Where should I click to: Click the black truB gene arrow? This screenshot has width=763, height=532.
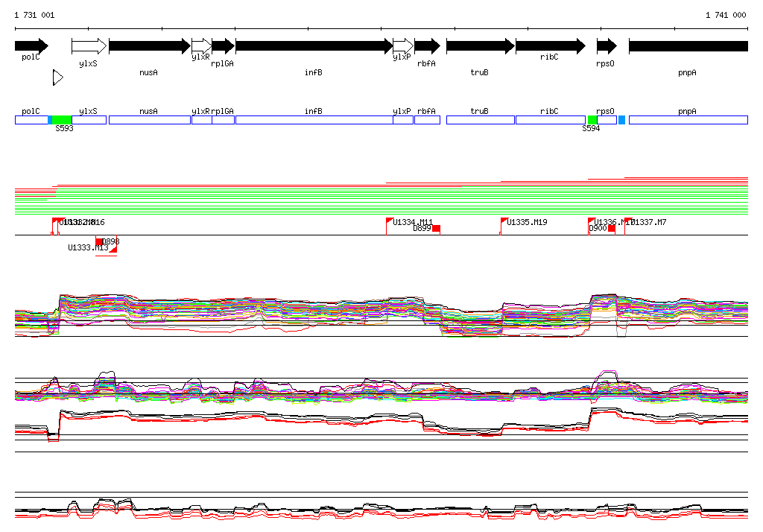click(480, 46)
